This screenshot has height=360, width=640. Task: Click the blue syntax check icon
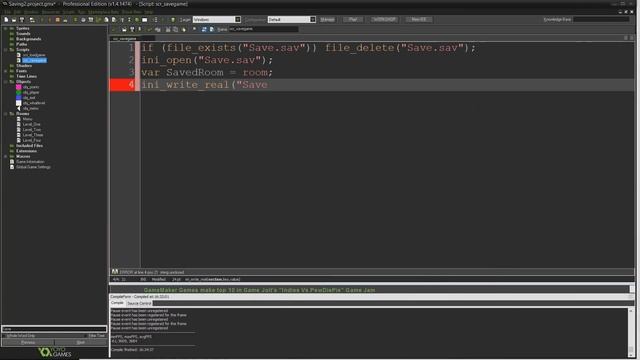204,29
